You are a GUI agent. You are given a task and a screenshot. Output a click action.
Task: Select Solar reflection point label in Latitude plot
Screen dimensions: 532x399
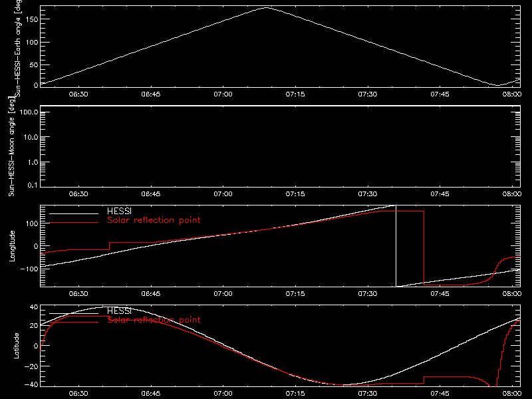click(154, 320)
